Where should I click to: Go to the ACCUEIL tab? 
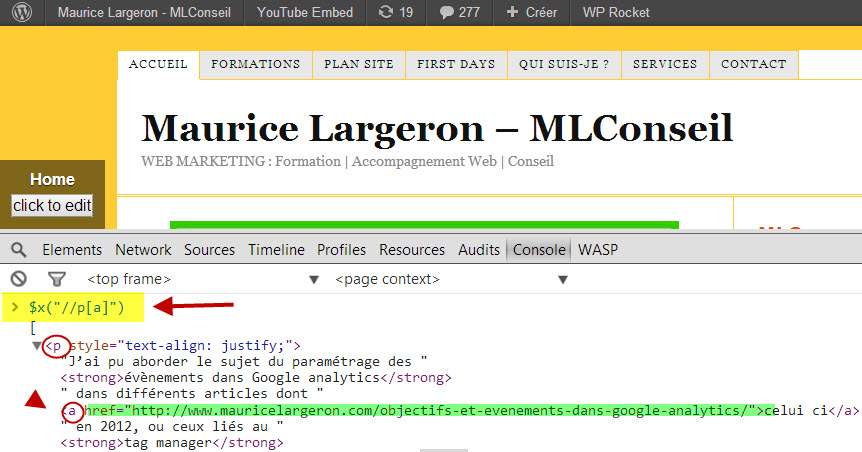[158, 64]
